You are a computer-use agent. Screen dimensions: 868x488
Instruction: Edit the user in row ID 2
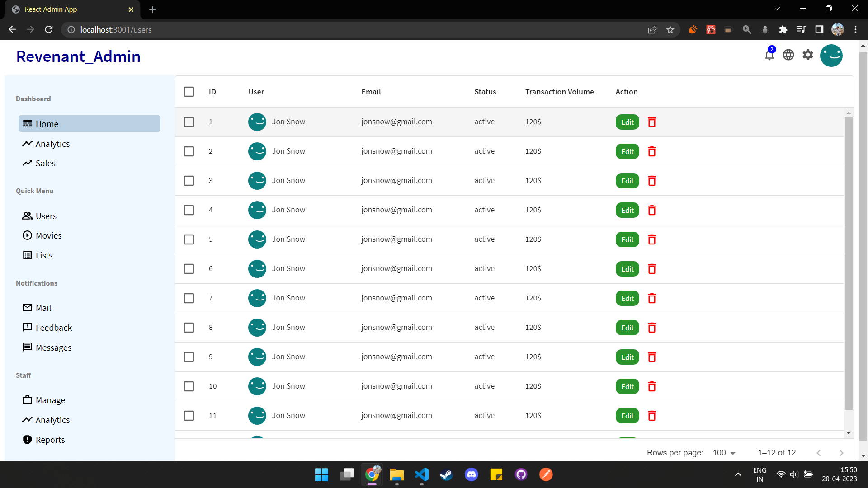click(x=627, y=151)
